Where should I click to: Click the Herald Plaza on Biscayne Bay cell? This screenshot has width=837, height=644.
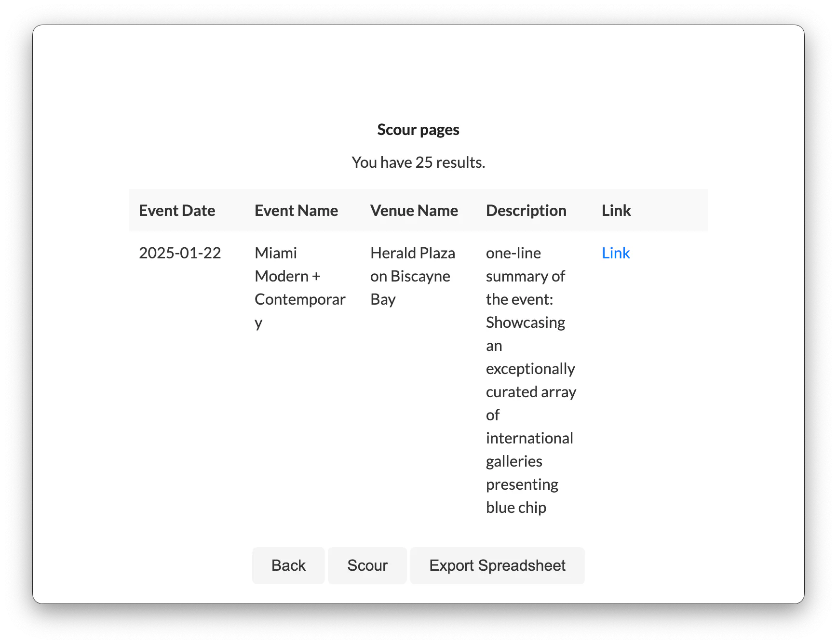pos(413,276)
